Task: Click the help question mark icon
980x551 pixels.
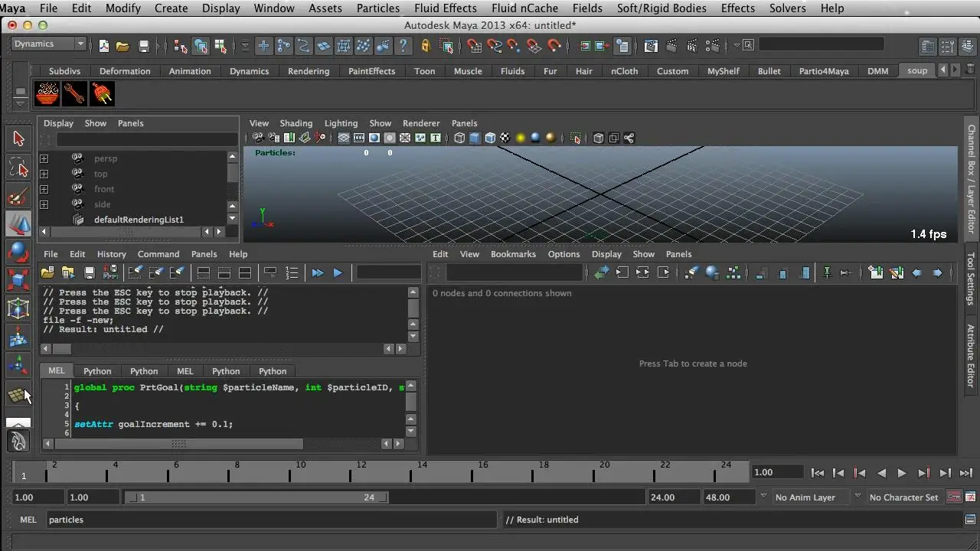Action: 403,46
